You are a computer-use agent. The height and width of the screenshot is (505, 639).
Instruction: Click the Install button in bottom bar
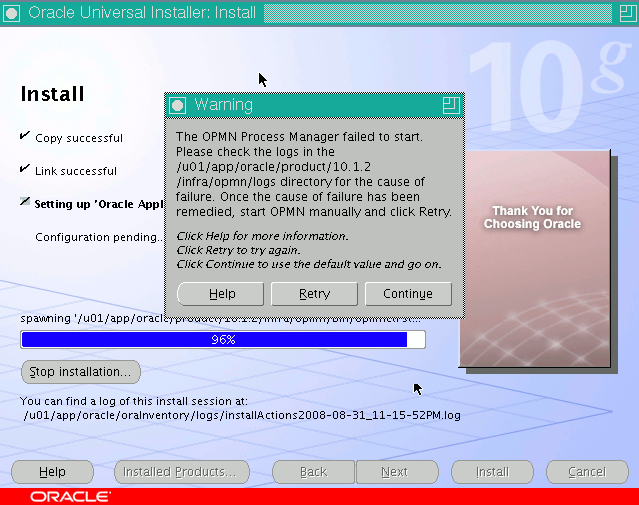pos(492,472)
